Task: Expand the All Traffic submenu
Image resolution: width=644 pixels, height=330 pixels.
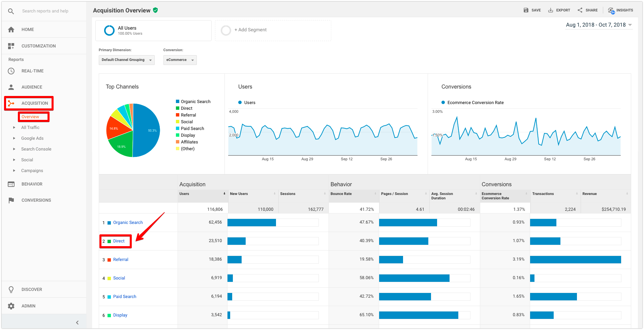Action: point(14,128)
